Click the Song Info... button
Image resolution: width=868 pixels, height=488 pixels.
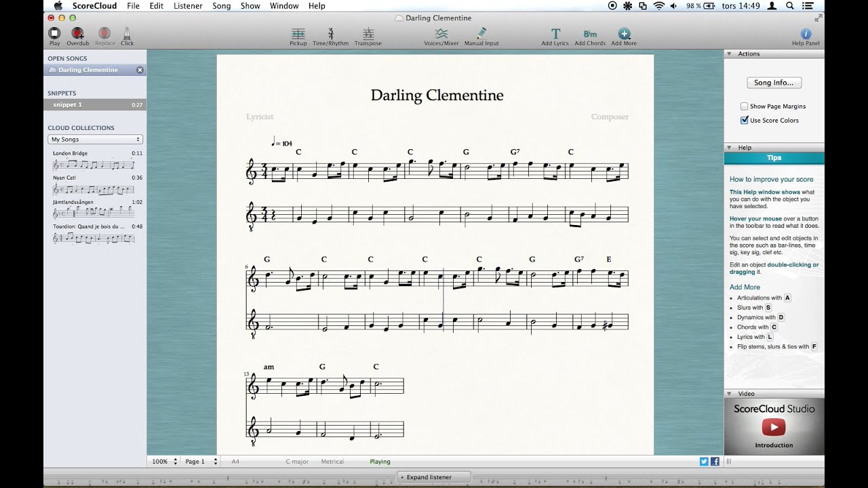[x=774, y=83]
